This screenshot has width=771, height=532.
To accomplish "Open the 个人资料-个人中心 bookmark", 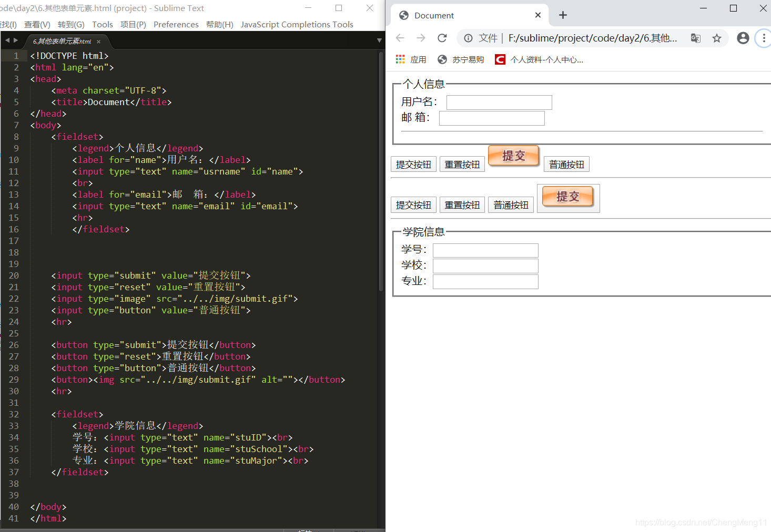I will (539, 59).
